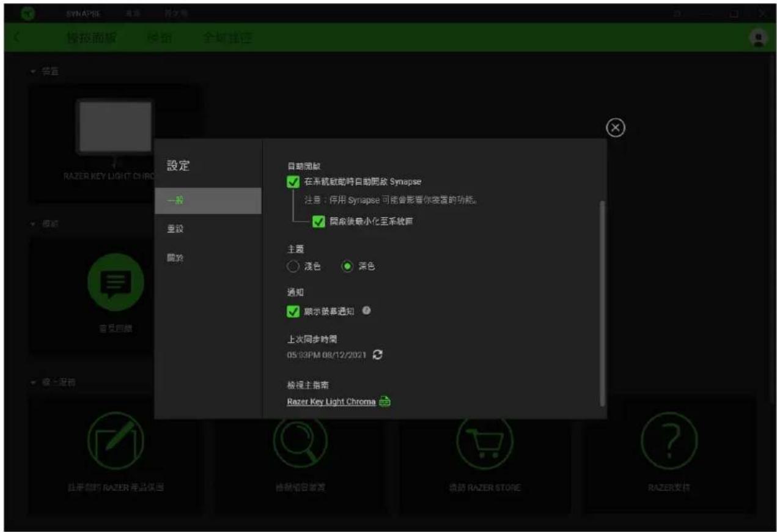Open the 模組 tab in the green bar

tap(160, 39)
